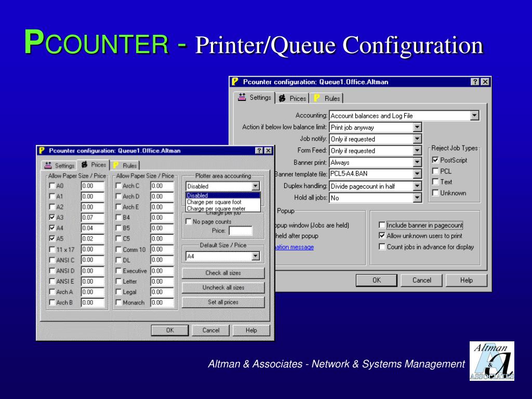Open the Prices tab in the back window
Viewport: 532px width, 399px height.
click(292, 98)
